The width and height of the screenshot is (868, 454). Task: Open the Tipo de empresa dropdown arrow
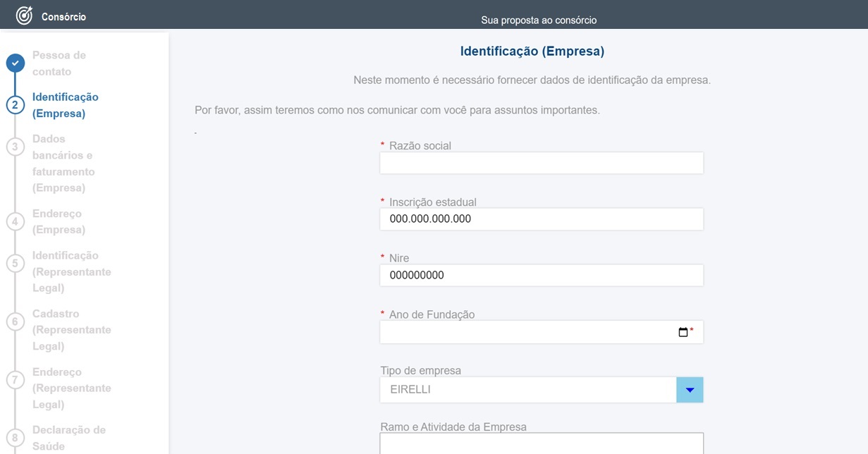click(689, 388)
